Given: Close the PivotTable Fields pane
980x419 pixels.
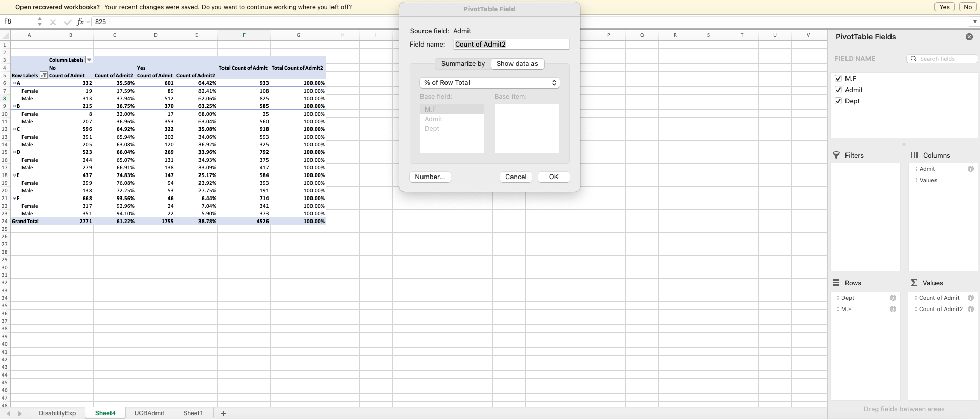Looking at the screenshot, I should (969, 37).
